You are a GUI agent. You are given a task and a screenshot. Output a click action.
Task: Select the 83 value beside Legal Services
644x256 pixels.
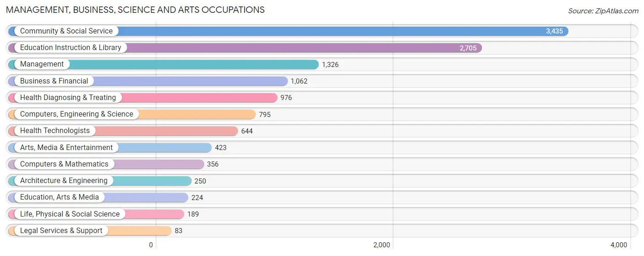click(x=179, y=231)
